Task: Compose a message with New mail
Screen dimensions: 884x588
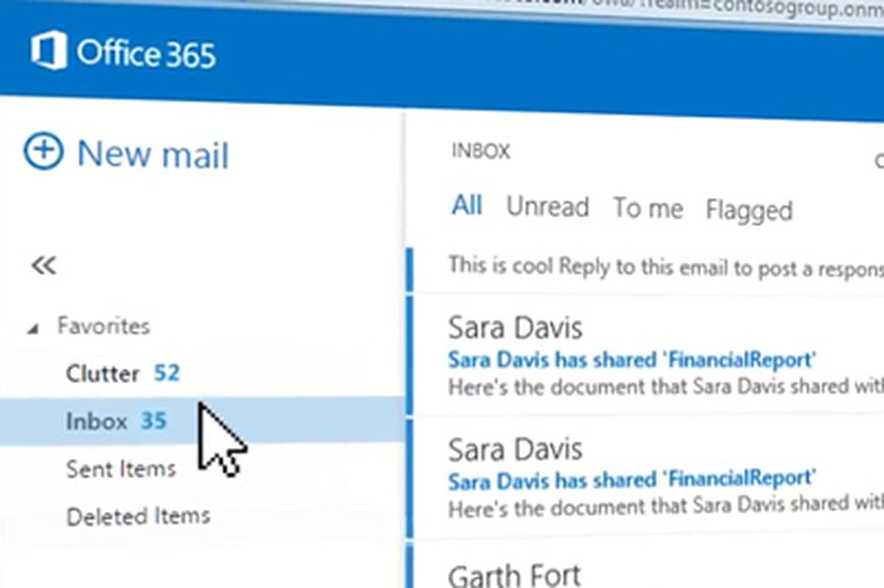Action: pos(126,153)
